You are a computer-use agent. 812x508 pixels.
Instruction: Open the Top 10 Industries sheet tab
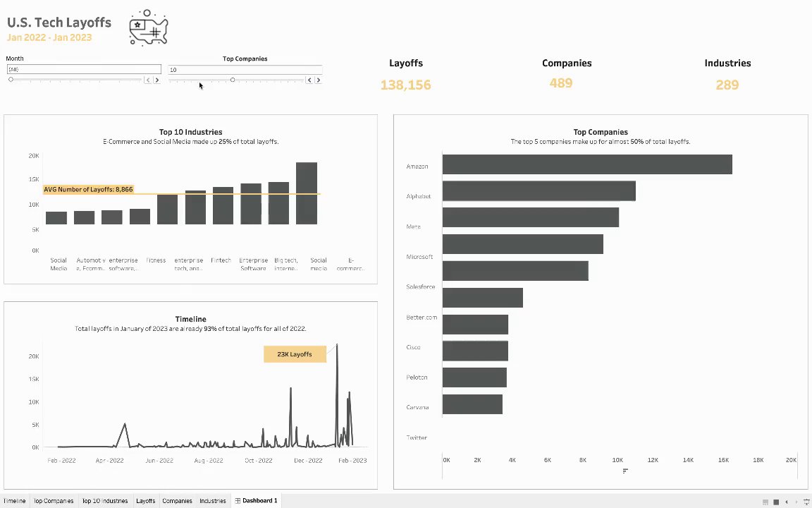105,501
